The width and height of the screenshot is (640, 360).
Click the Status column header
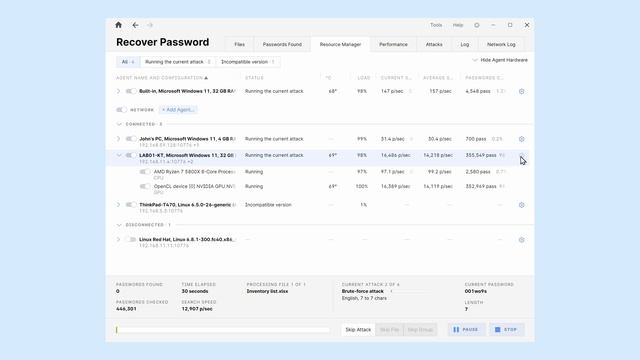pos(254,78)
